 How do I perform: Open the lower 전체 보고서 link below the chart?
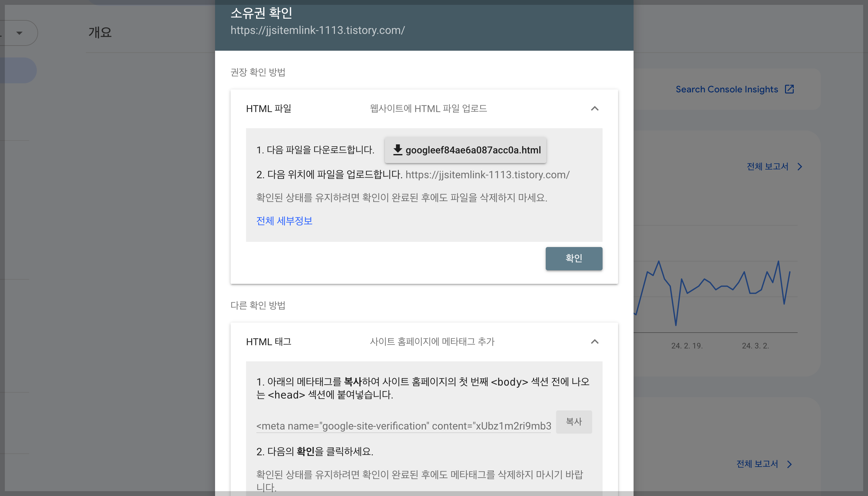pyautogui.click(x=757, y=464)
